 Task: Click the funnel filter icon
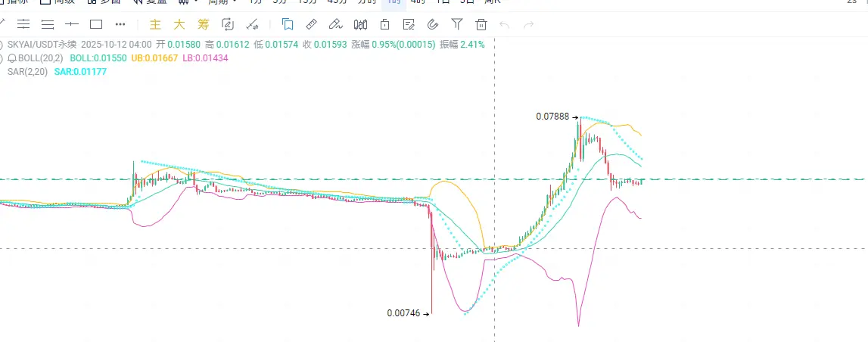[x=456, y=23]
